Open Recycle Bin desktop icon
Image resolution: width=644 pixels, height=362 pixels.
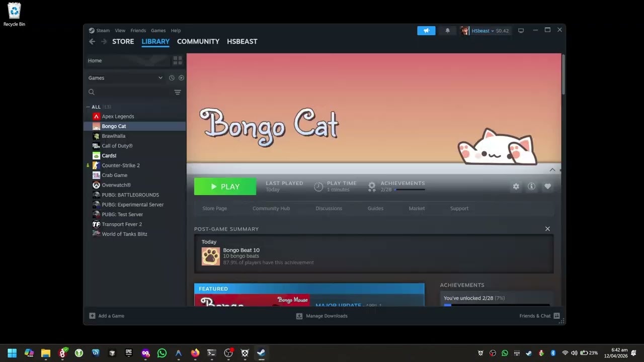pyautogui.click(x=14, y=14)
